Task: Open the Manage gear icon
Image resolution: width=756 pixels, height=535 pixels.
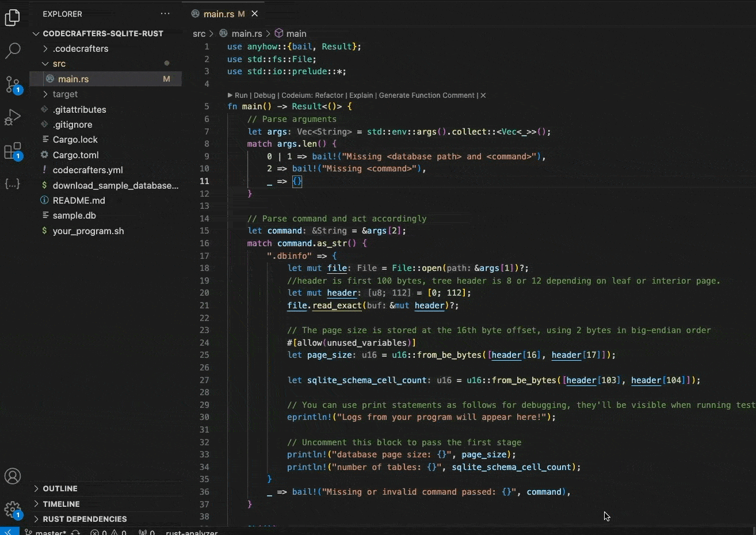Action: pos(13,509)
